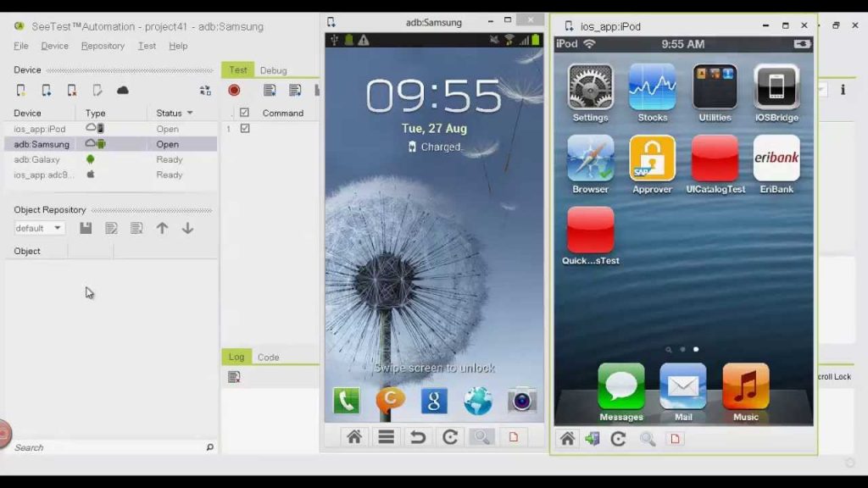Click the magnifier icon in ios_app:iPod window
This screenshot has height=488, width=868.
coord(648,439)
